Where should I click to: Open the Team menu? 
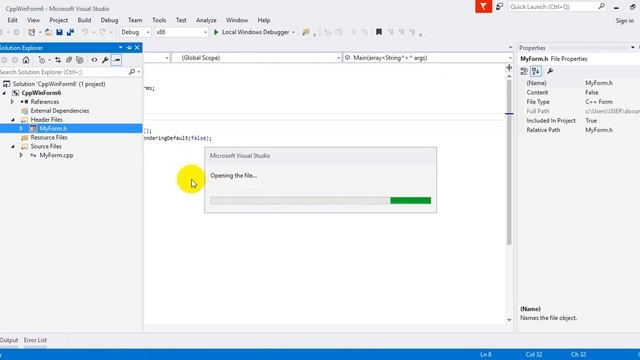[135, 20]
